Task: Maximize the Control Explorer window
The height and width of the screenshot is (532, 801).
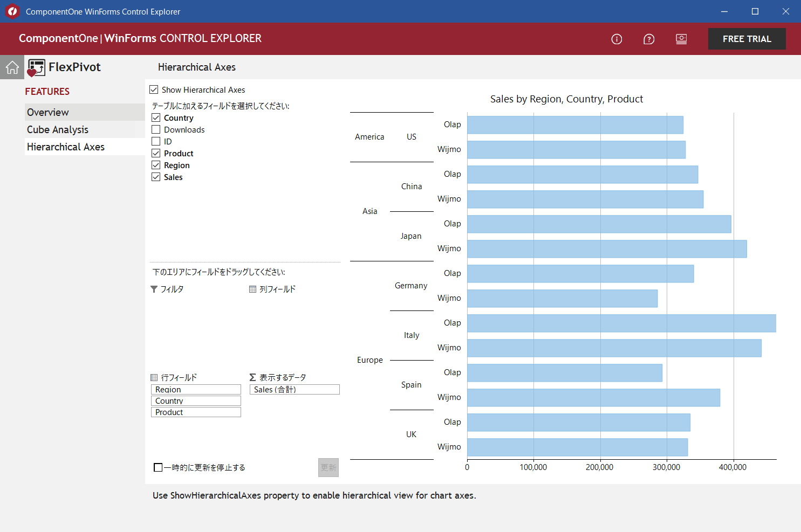Action: point(755,11)
